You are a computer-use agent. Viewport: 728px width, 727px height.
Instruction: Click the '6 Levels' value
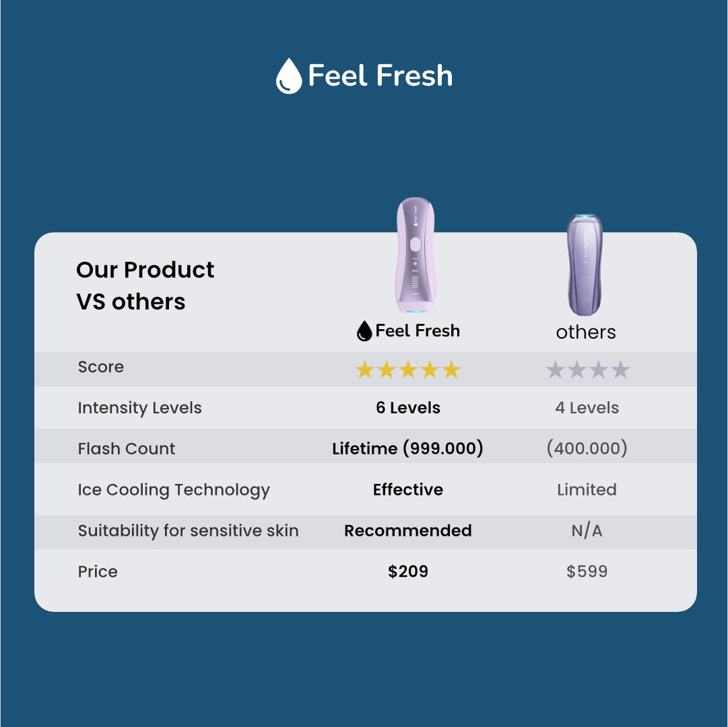coord(408,408)
